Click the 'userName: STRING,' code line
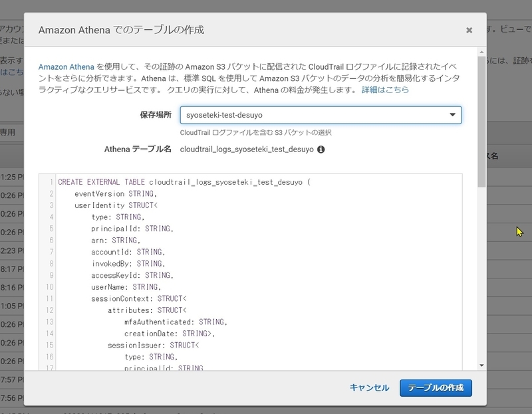 (126, 287)
